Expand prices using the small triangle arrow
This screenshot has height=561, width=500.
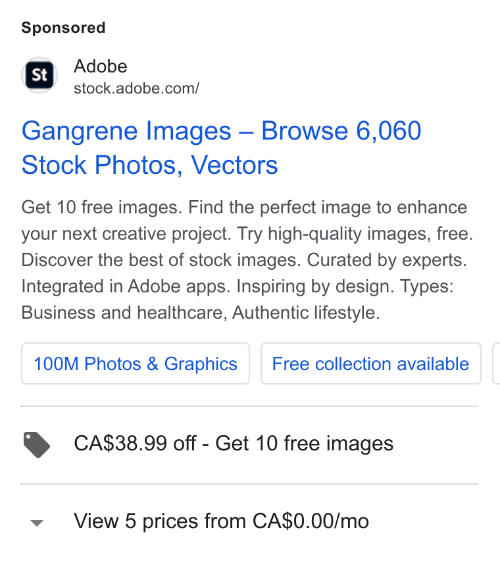(37, 523)
